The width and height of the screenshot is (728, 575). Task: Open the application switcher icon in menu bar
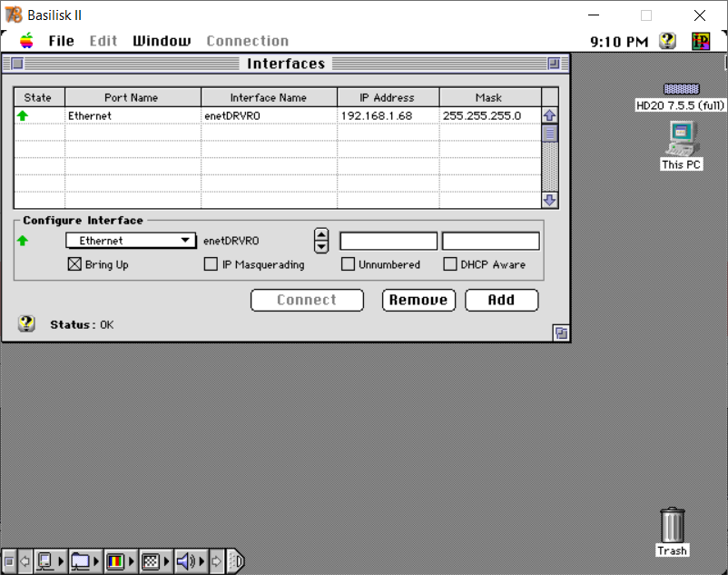tap(701, 41)
